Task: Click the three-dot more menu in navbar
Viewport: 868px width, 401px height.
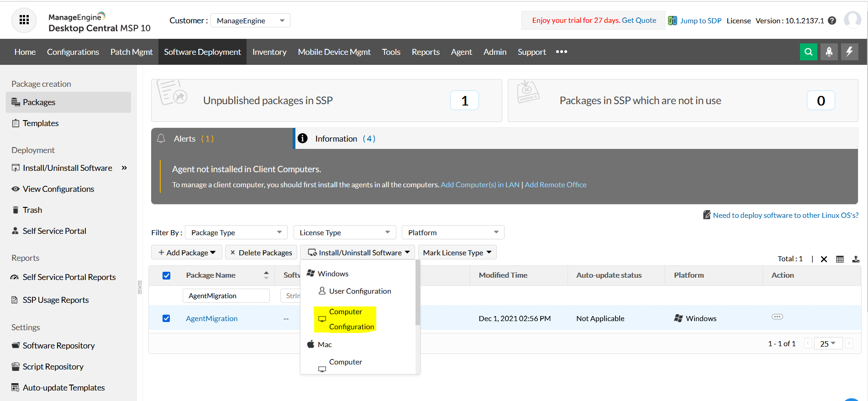Action: [562, 52]
